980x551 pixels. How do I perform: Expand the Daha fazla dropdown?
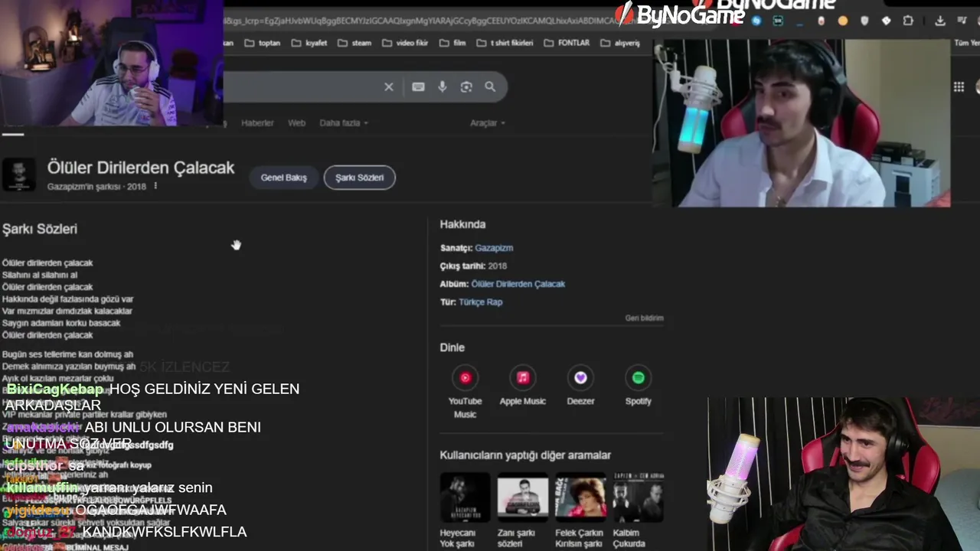[344, 122]
